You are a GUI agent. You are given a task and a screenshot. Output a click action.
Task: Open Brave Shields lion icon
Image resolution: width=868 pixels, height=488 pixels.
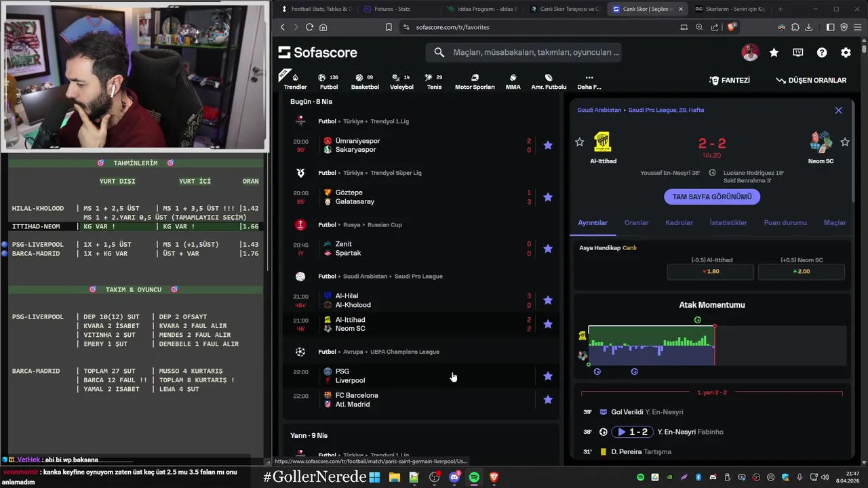tap(732, 27)
